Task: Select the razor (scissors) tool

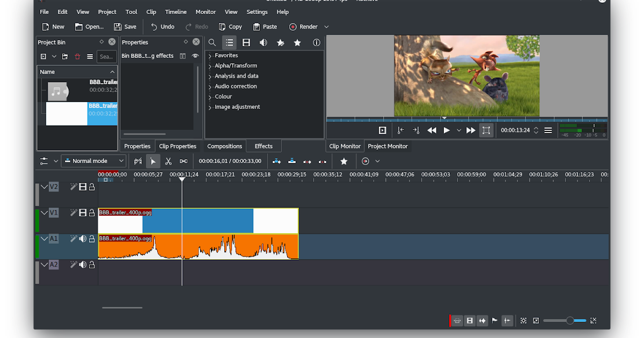Action: click(168, 161)
